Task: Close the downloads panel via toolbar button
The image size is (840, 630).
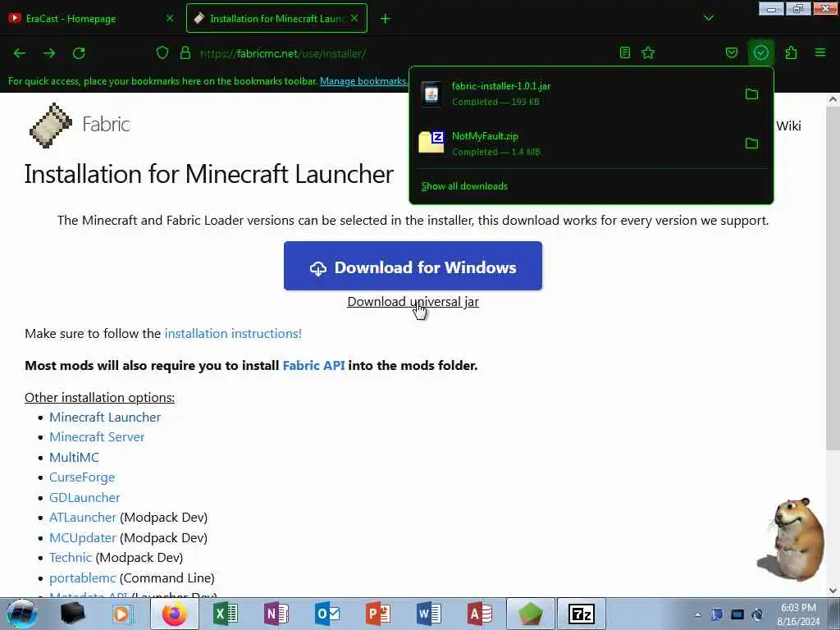Action: click(760, 52)
